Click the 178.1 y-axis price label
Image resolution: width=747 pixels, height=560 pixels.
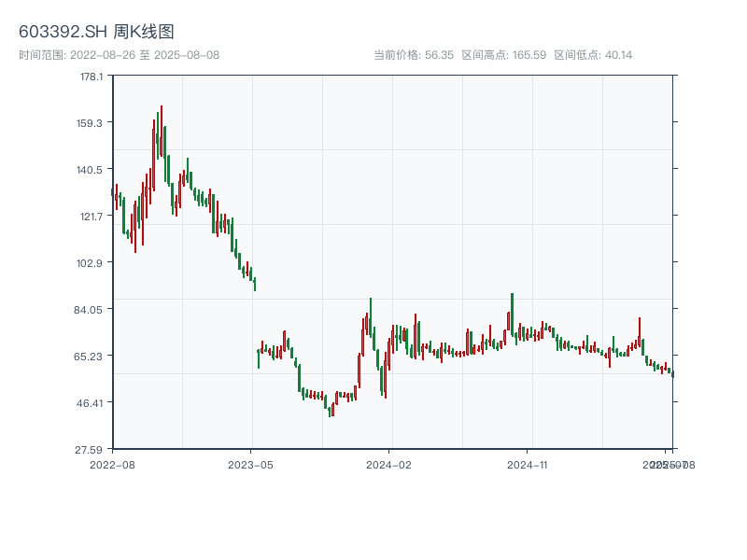point(91,77)
